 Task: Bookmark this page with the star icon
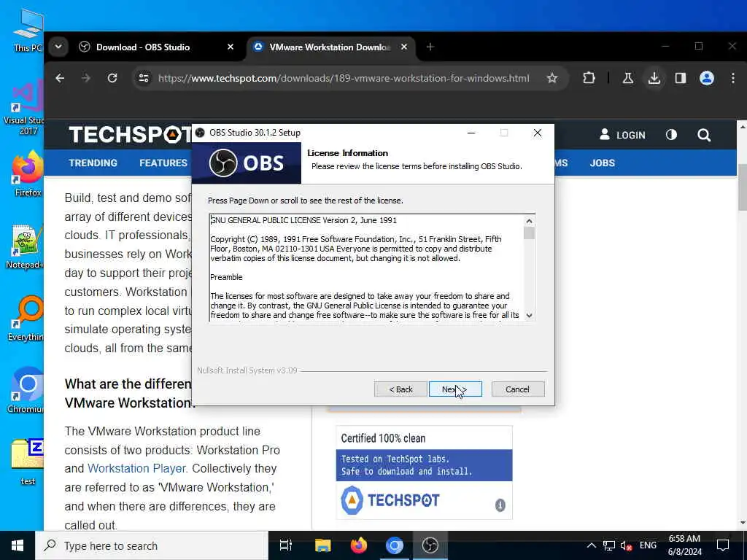coord(551,78)
